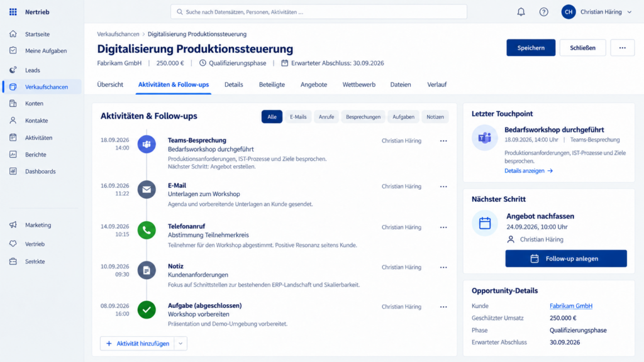The width and height of the screenshot is (644, 362).
Task: Filter activities by Notizen
Action: pos(435,116)
